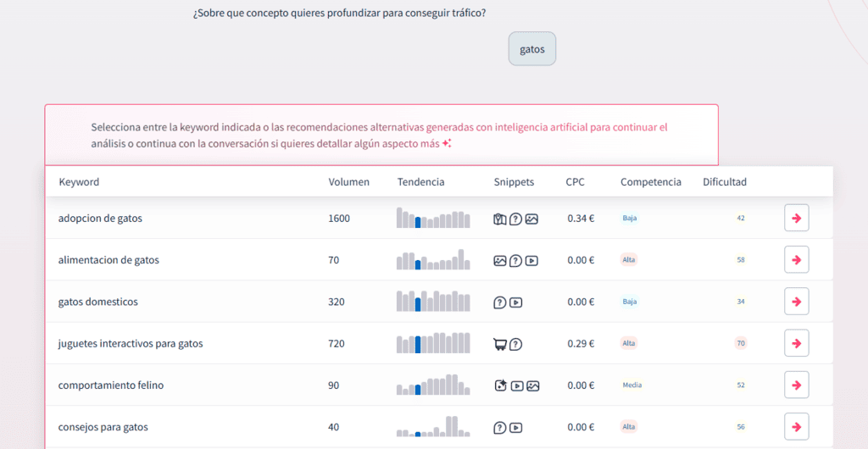Click the image snippet icon for comportamiento felino
The width and height of the screenshot is (868, 449).
pyautogui.click(x=533, y=386)
